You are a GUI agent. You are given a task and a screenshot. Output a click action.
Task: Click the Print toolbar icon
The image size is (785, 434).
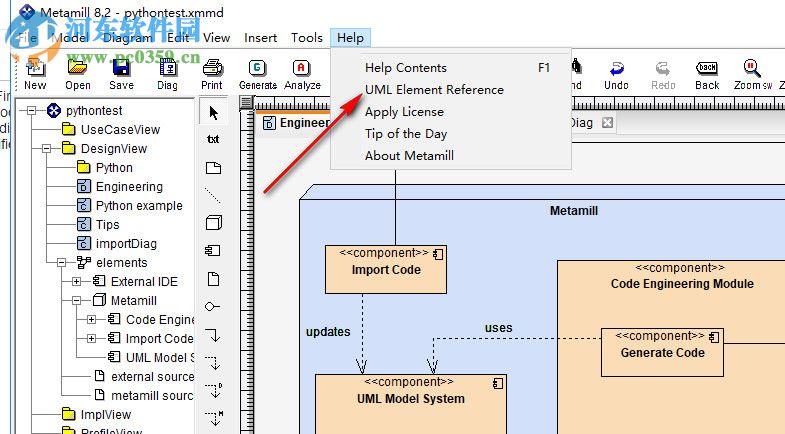pos(212,67)
